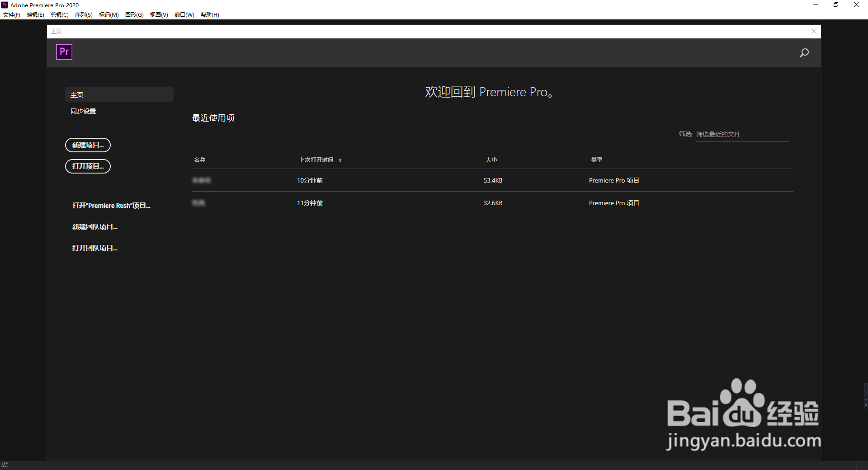Open the 视图(V) menu
This screenshot has width=868, height=470.
coord(159,15)
